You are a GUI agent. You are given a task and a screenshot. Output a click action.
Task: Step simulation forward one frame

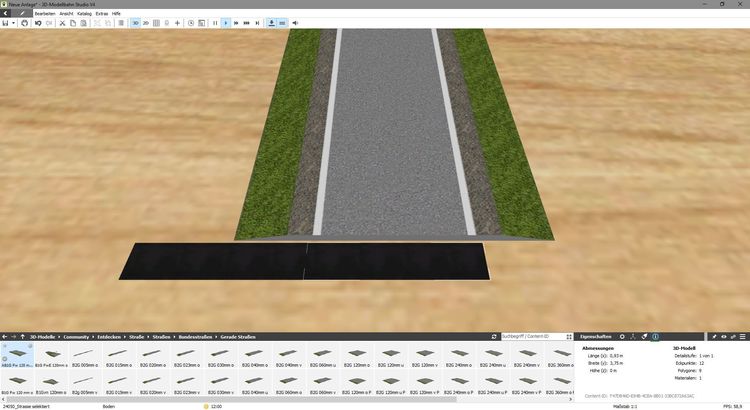coord(257,23)
